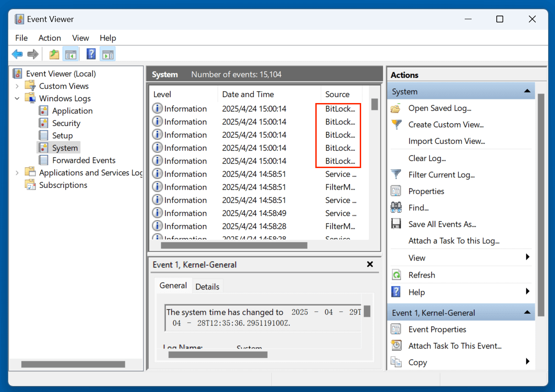Toggle the Show/Hide Console Tree icon

[x=71, y=54]
